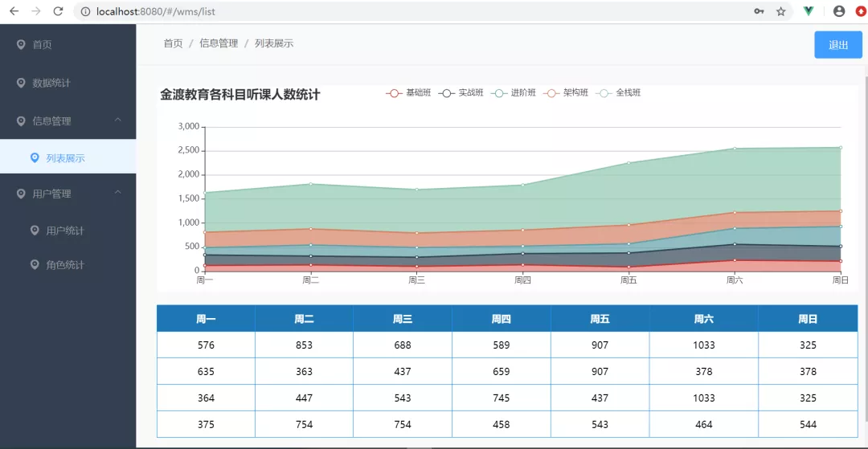Click the 周三 table column header
This screenshot has height=449, width=868.
coord(403,319)
